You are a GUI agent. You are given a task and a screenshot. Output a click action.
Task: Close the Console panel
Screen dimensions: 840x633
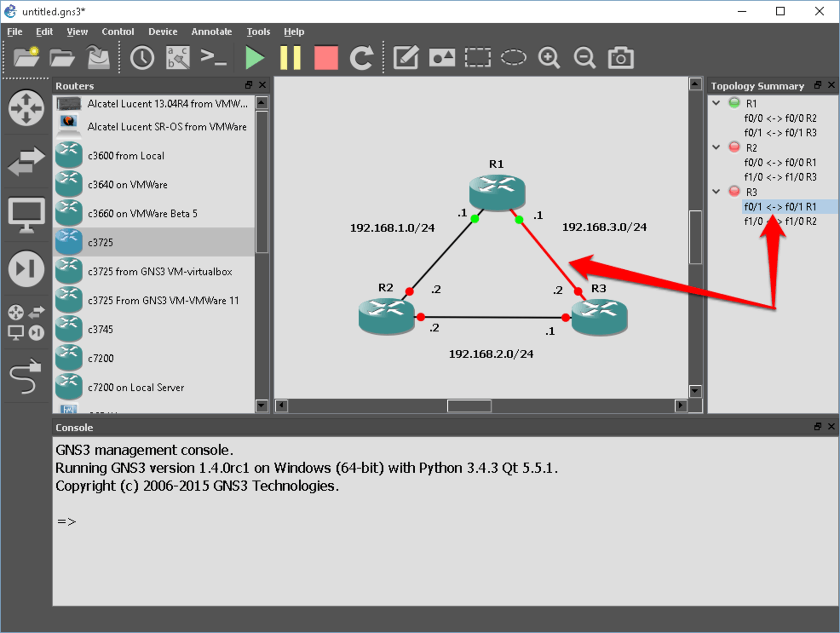pyautogui.click(x=831, y=427)
